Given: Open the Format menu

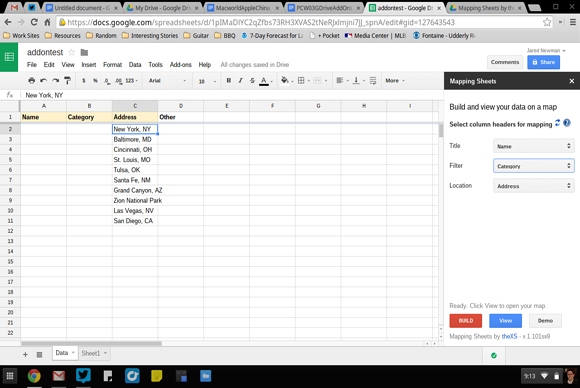Looking at the screenshot, I should tap(112, 65).
